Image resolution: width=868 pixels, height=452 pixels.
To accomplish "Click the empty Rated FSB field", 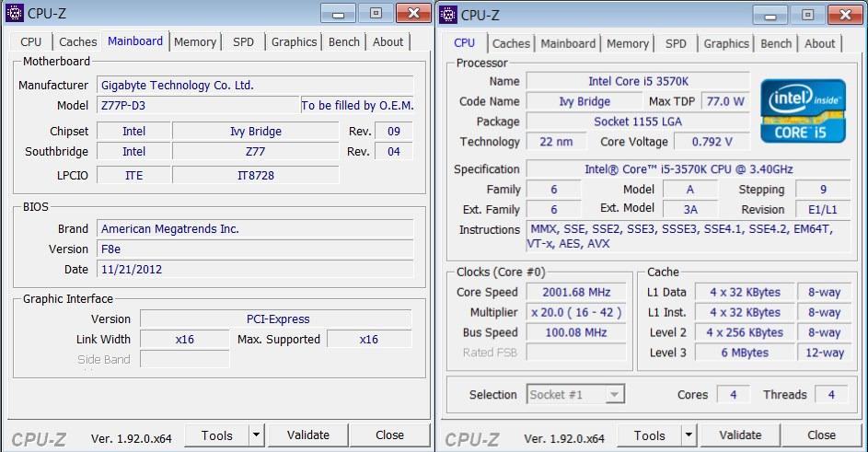I will [576, 353].
